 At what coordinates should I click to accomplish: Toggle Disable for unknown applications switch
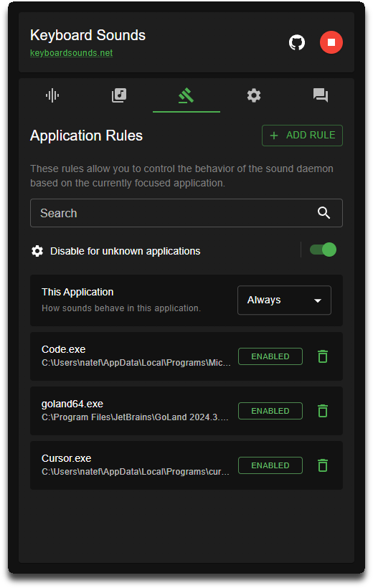[x=323, y=250]
